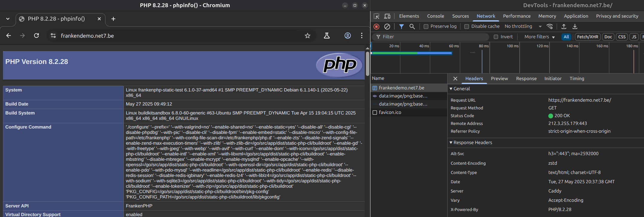Screen dimensions: 644x217
Task: Click the Import HAR upload icon
Action: [x=564, y=27]
